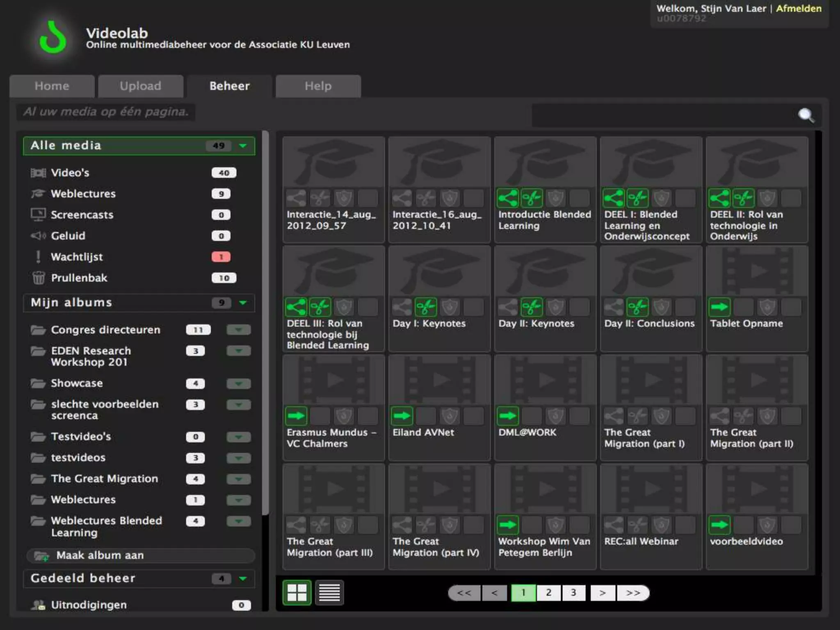This screenshot has width=840, height=630.
Task: Open the DML@WORK video thumbnail
Action: [x=545, y=379]
